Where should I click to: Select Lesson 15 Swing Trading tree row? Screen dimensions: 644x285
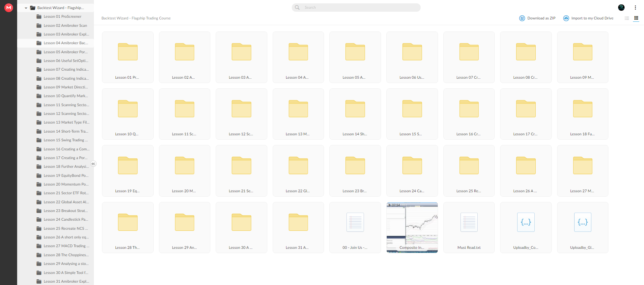point(56,140)
